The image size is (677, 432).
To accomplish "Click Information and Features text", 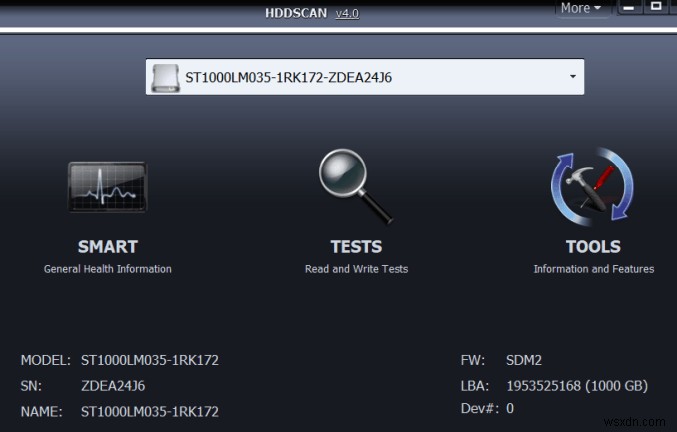I will click(x=594, y=269).
